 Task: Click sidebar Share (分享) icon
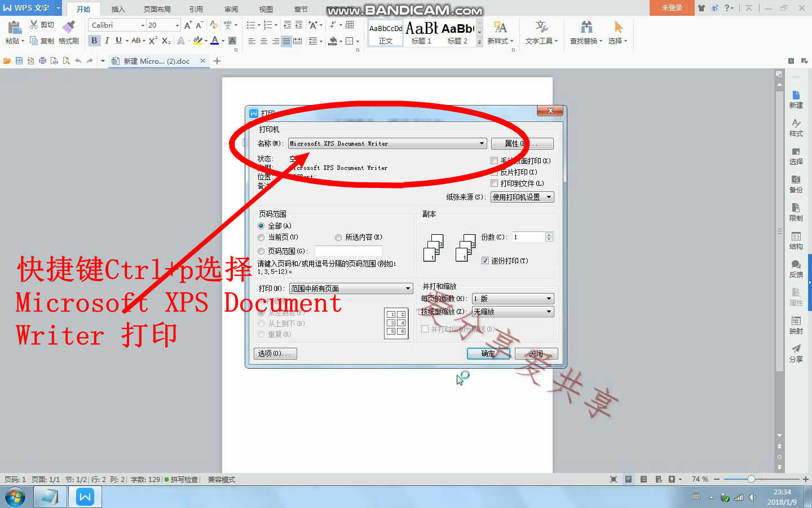coord(796,353)
